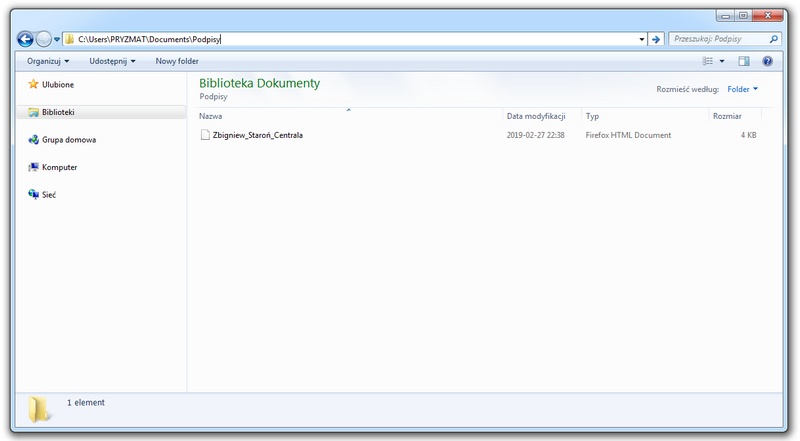Maximize the Explorer window
The image size is (800, 441).
[743, 16]
